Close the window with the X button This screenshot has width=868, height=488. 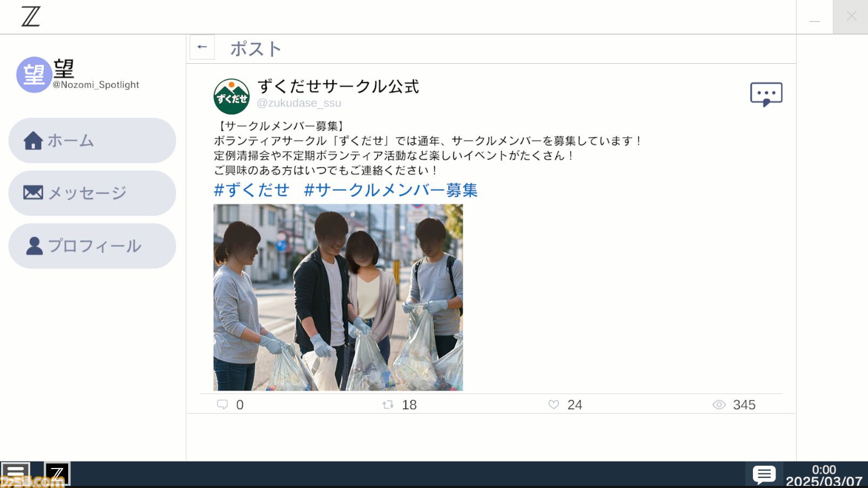[851, 16]
